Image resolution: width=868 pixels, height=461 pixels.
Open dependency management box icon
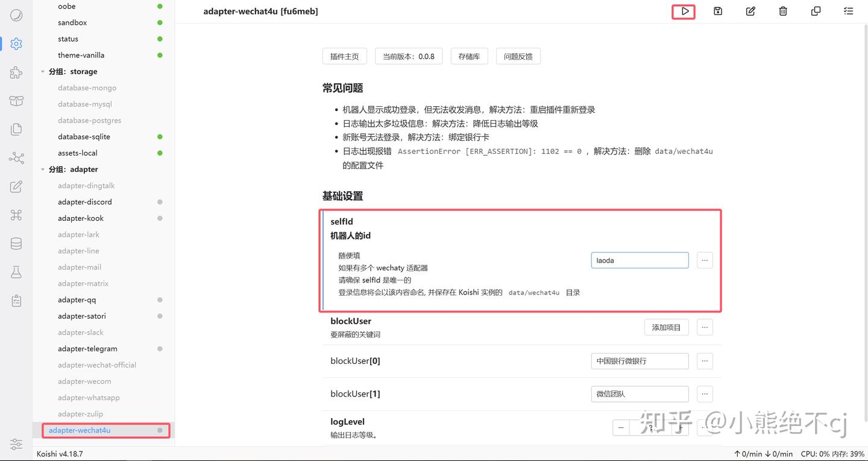point(16,101)
